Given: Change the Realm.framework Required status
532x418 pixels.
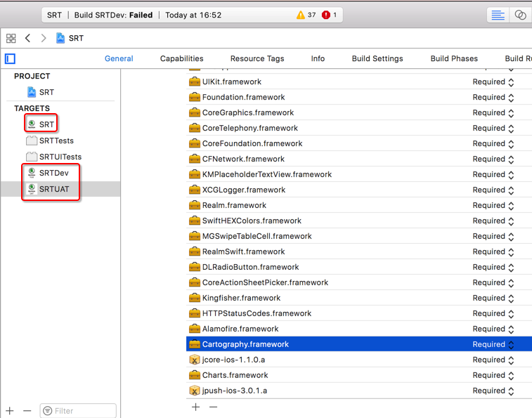Looking at the screenshot, I should click(x=493, y=205).
